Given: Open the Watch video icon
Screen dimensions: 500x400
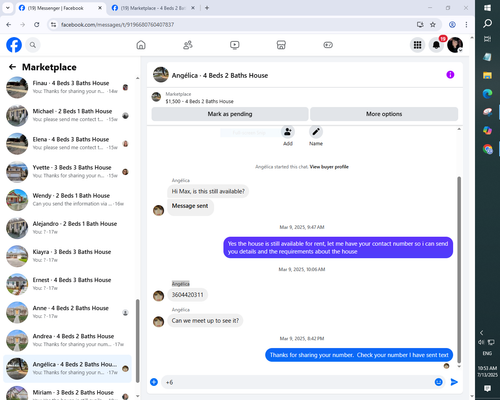Looking at the screenshot, I should pos(235,45).
